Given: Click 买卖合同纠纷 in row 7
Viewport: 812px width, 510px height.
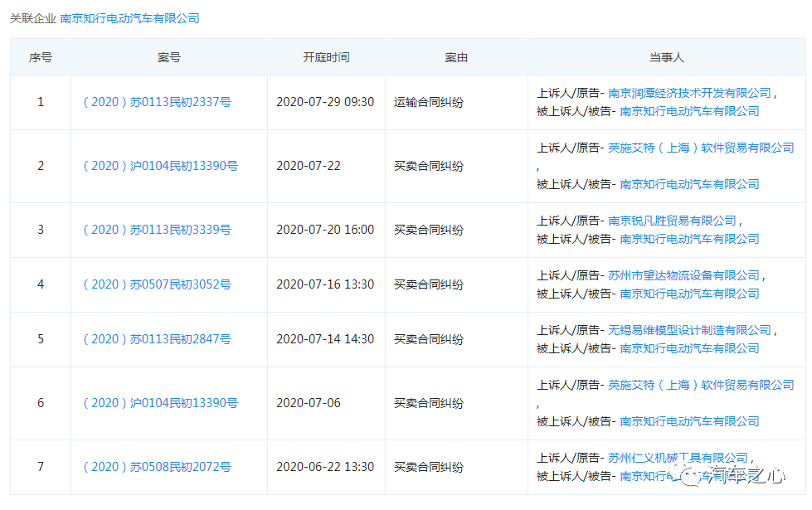Looking at the screenshot, I should coord(429,467).
